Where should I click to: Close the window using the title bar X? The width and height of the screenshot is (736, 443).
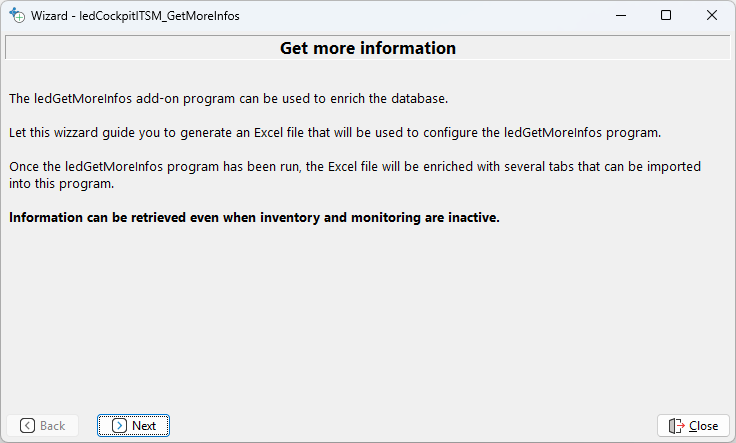712,16
